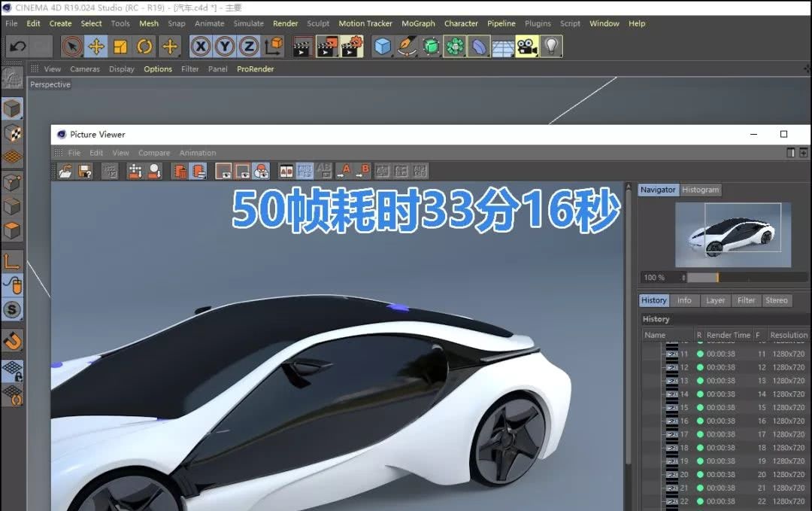The image size is (812, 511).
Task: Enable Snap with the magnet icon
Action: pos(12,341)
